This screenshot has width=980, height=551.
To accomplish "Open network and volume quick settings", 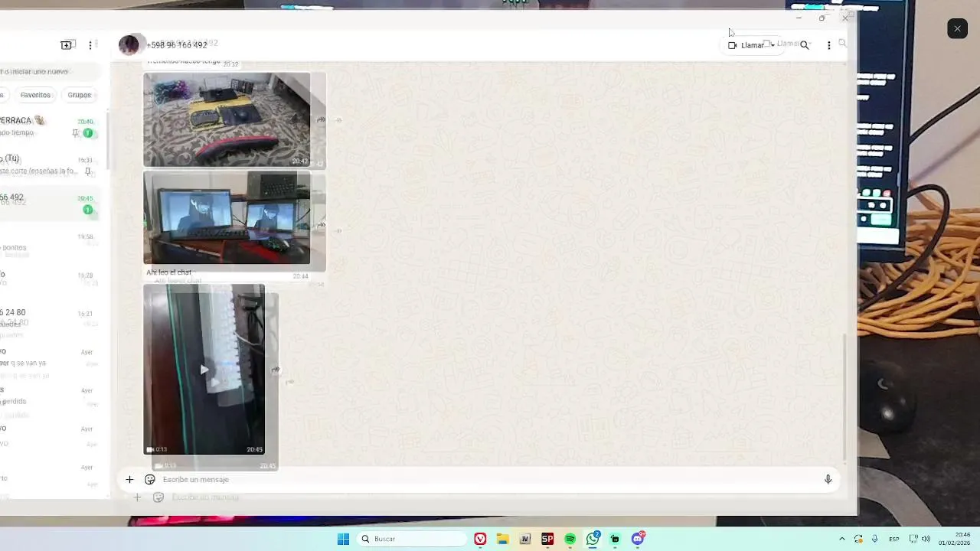I will (920, 539).
